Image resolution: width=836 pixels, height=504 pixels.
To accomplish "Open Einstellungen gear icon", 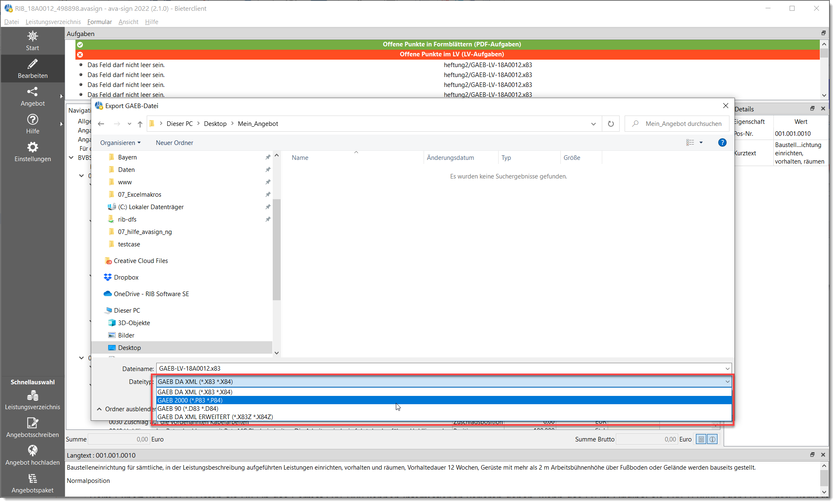I will click(32, 147).
